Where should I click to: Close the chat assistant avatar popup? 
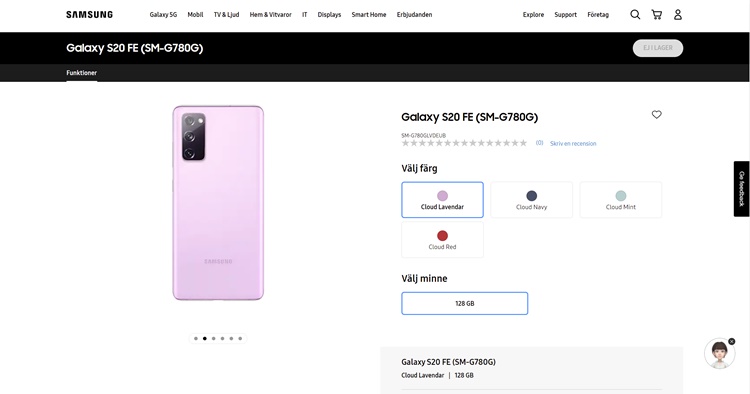(x=731, y=341)
